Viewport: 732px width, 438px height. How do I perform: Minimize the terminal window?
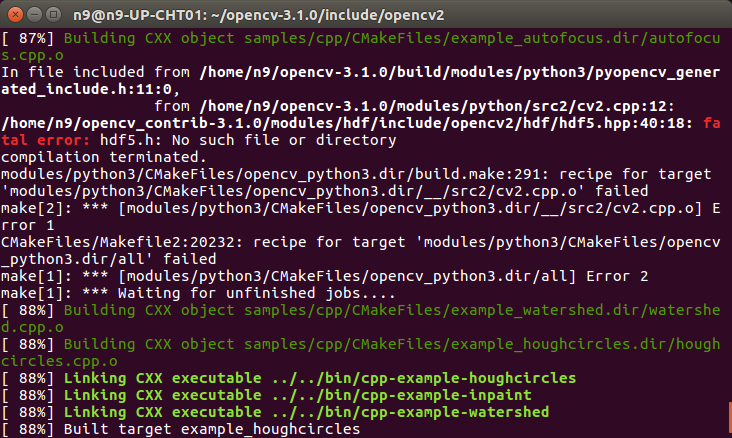pos(34,14)
